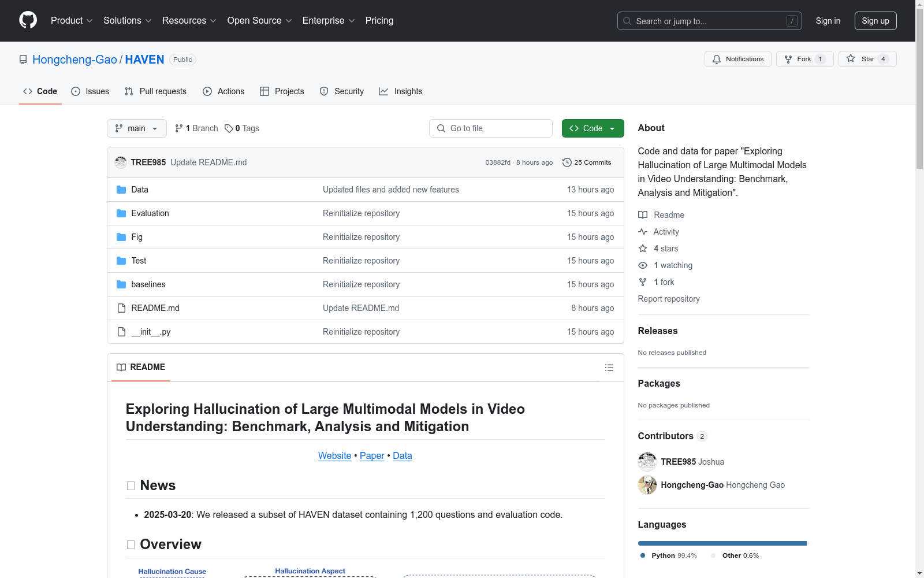Open the Data folder icon
The height and width of the screenshot is (578, 924).
(121, 190)
